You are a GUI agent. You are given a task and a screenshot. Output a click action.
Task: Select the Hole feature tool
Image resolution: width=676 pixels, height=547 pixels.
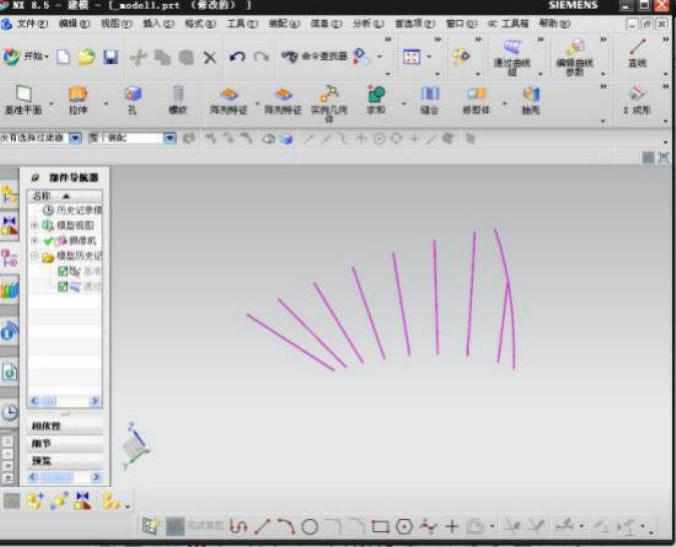point(132,100)
